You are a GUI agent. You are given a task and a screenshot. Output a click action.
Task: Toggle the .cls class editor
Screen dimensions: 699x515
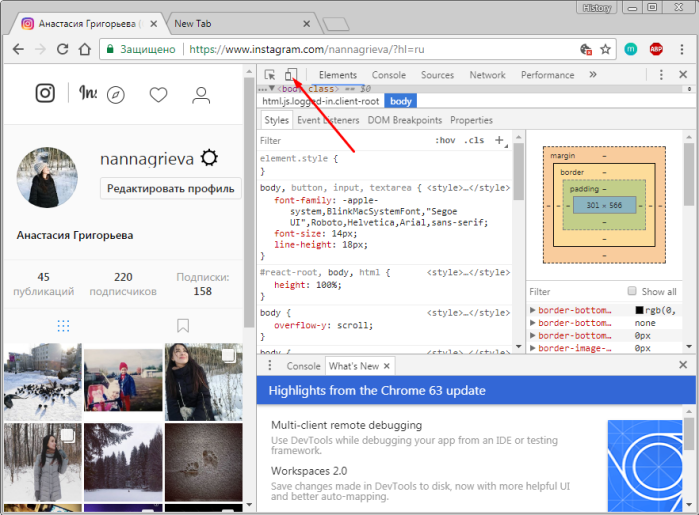tap(474, 140)
